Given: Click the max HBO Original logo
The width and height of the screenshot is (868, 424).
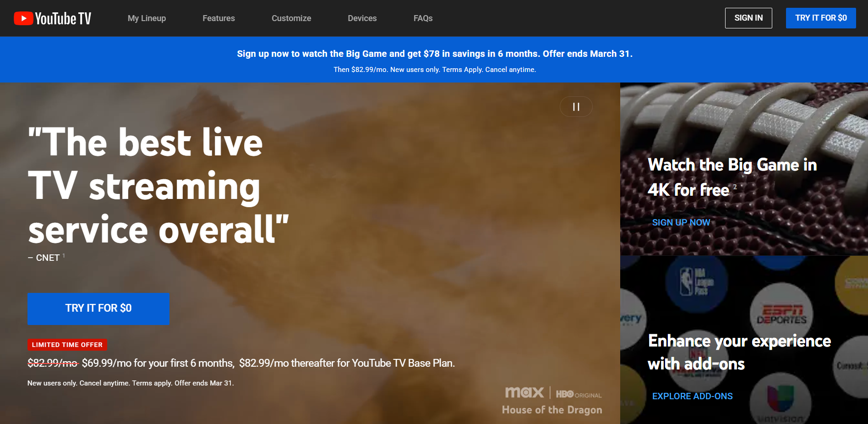Looking at the screenshot, I should pos(553,393).
